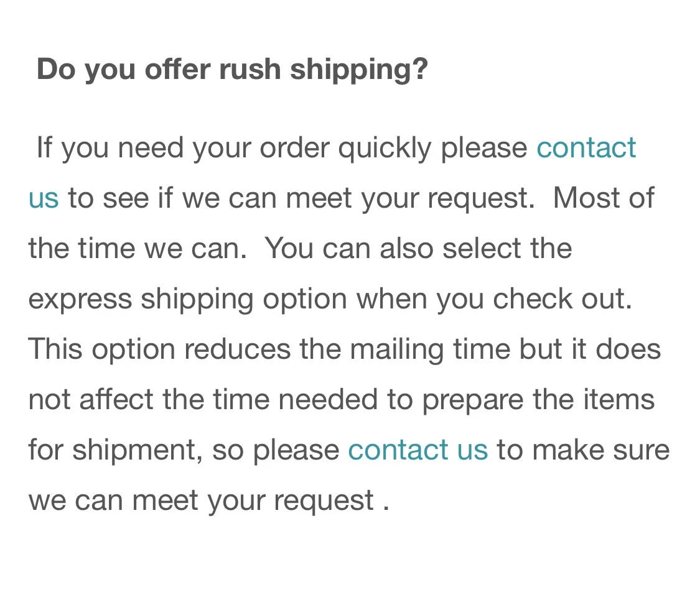Click the word "express" in the paragraph
This screenshot has height=592, width=700.
pos(80,300)
